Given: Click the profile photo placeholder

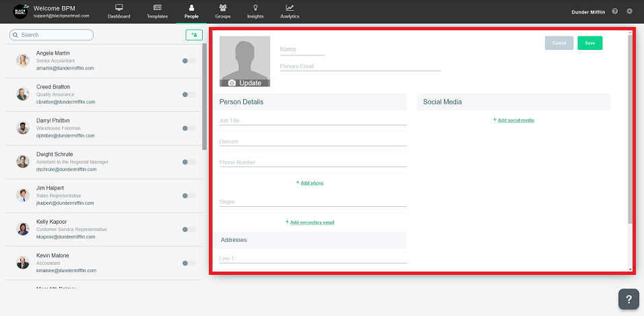Looking at the screenshot, I should 245,61.
